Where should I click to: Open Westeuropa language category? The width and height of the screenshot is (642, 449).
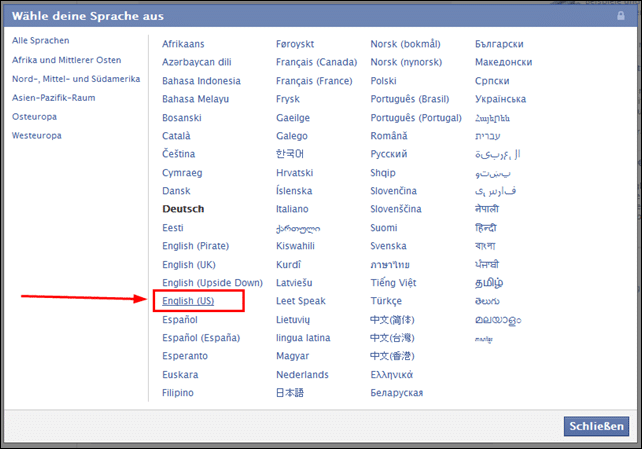point(36,135)
